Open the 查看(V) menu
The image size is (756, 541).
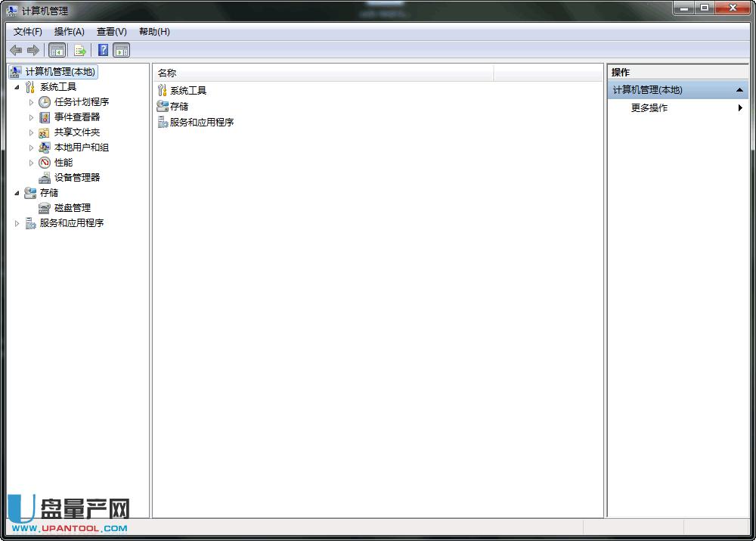(111, 32)
